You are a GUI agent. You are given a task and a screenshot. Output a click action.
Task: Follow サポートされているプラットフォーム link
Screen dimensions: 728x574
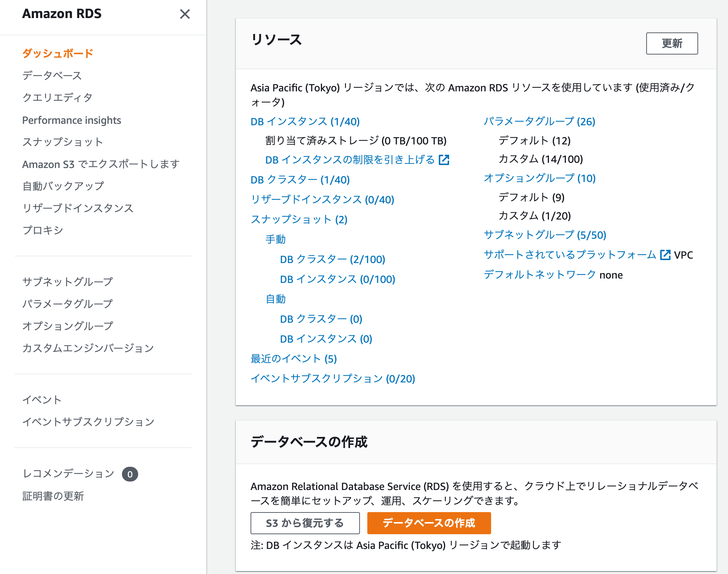570,255
